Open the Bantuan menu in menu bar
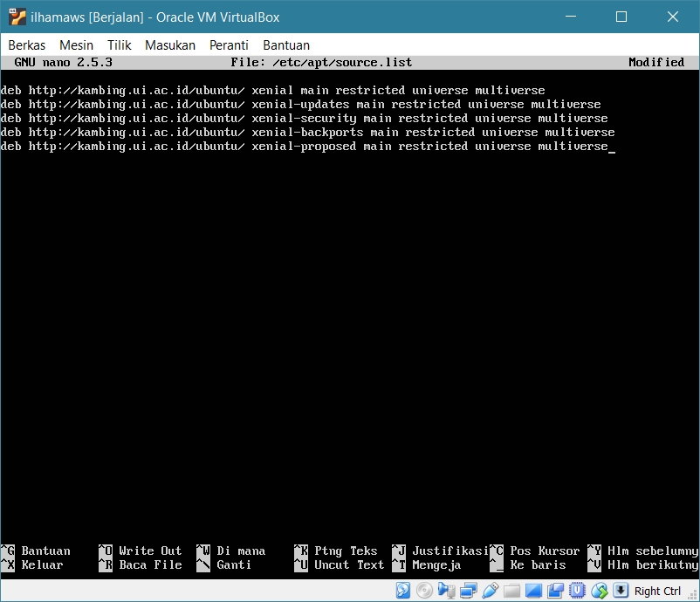This screenshot has width=700, height=602. pyautogui.click(x=286, y=45)
